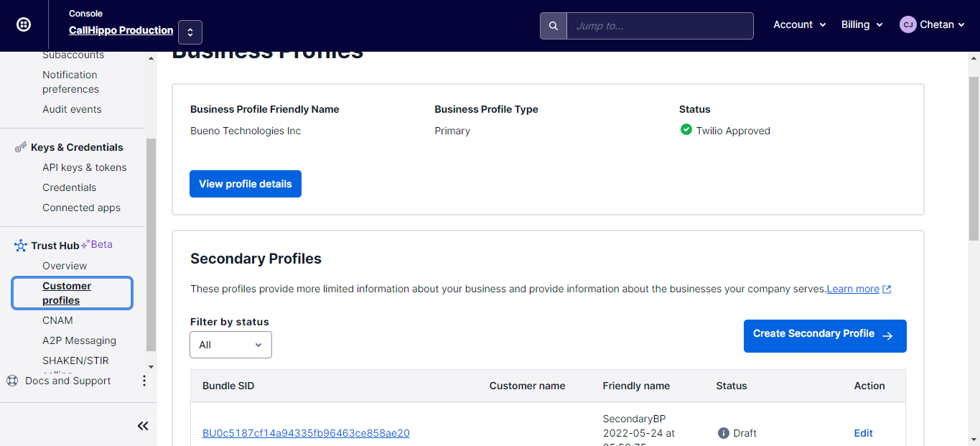Click the Trust Hub icon
The width and height of the screenshot is (980, 446).
[x=21, y=246]
